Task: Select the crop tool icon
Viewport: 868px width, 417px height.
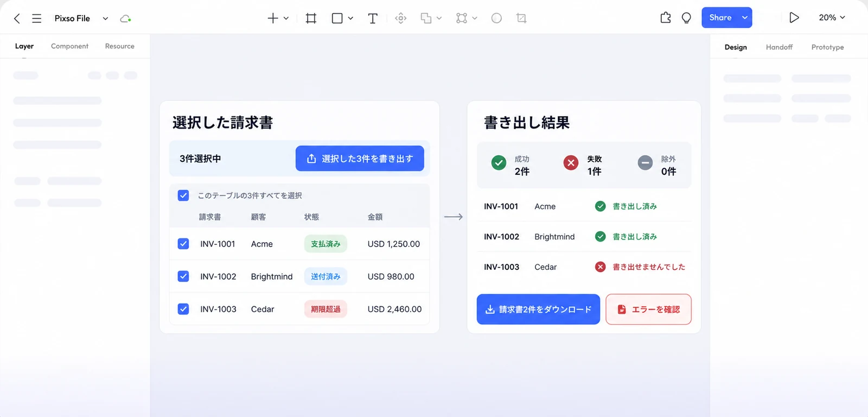Action: tap(521, 18)
